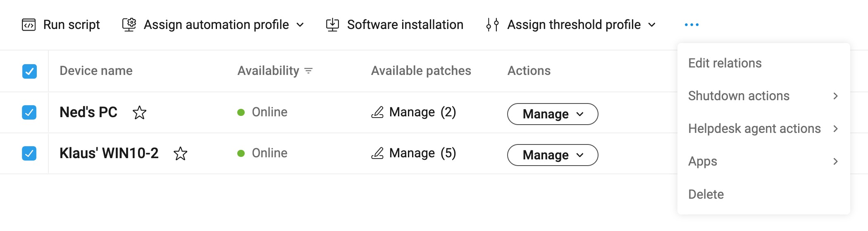This screenshot has width=868, height=231.
Task: Star Ned's PC as favorite
Action: pos(140,113)
